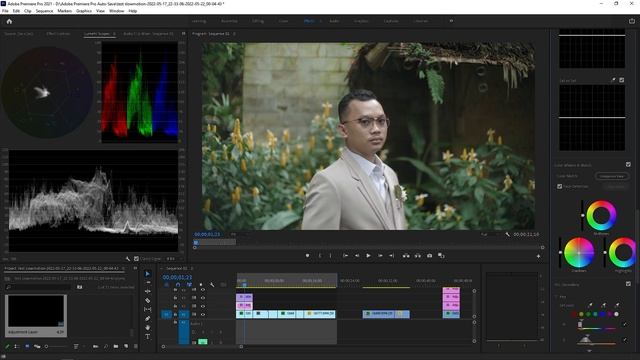Step back one frame
The image size is (640, 360).
pos(357,256)
